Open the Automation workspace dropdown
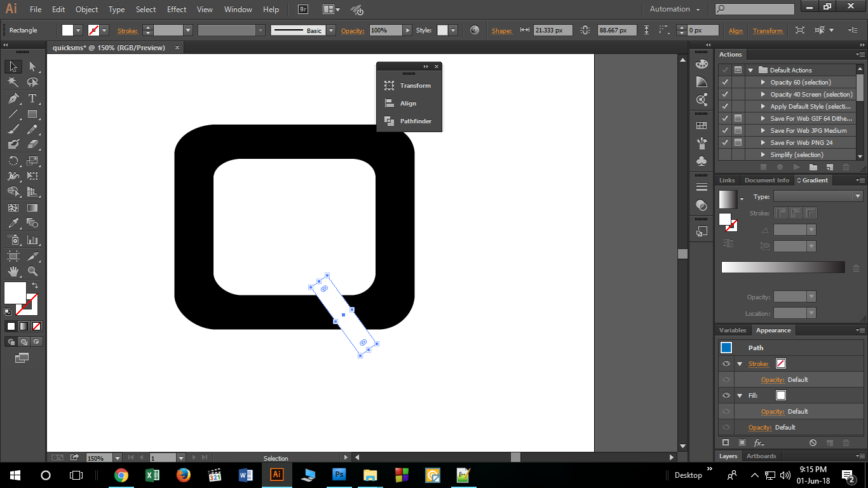868x488 pixels. point(675,9)
